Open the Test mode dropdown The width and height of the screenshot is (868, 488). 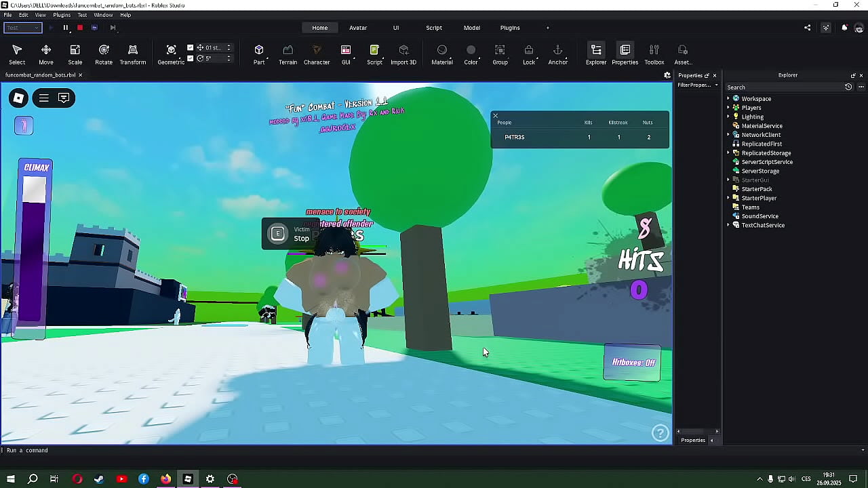pos(22,28)
